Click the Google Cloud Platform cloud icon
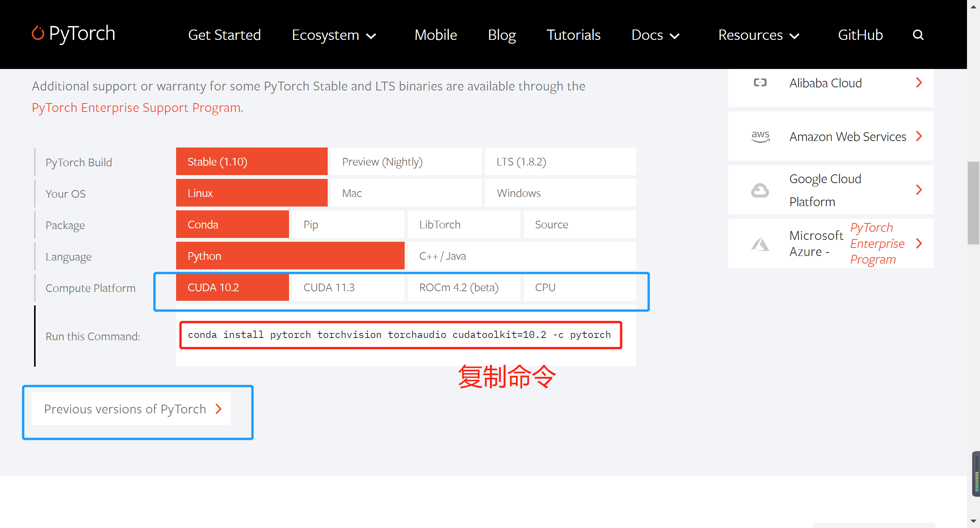The image size is (980, 528). [760, 190]
